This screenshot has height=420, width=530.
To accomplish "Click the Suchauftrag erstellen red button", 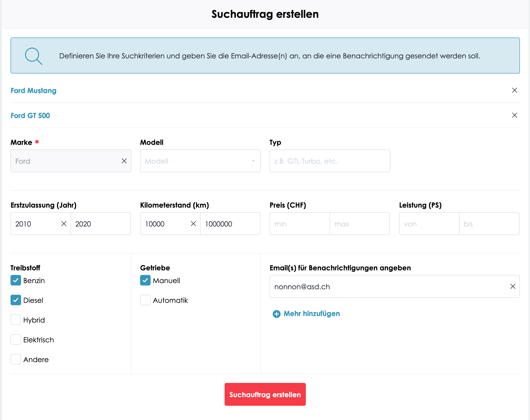I will point(265,395).
